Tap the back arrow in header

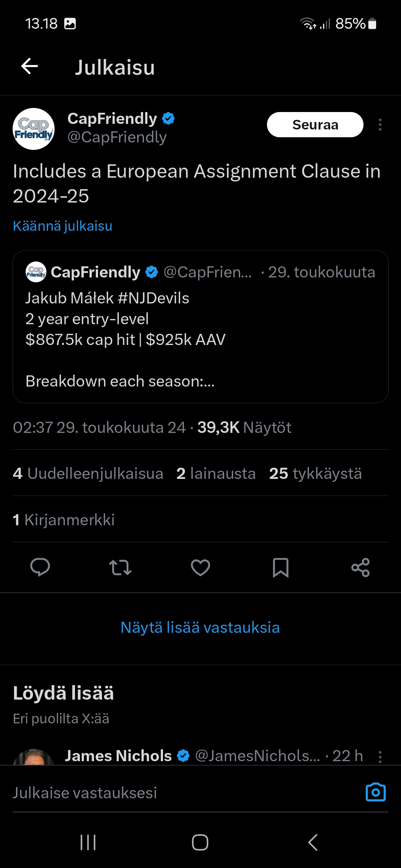30,67
